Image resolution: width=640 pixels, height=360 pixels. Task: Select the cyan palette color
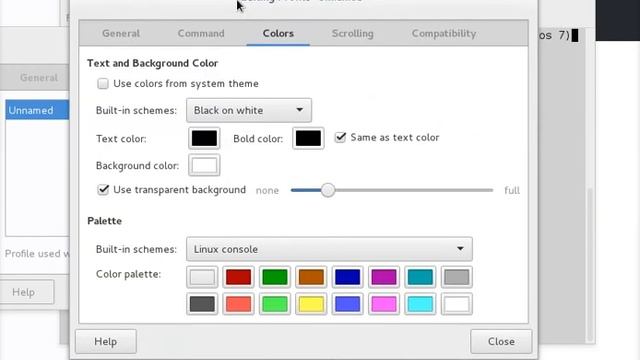click(x=420, y=304)
